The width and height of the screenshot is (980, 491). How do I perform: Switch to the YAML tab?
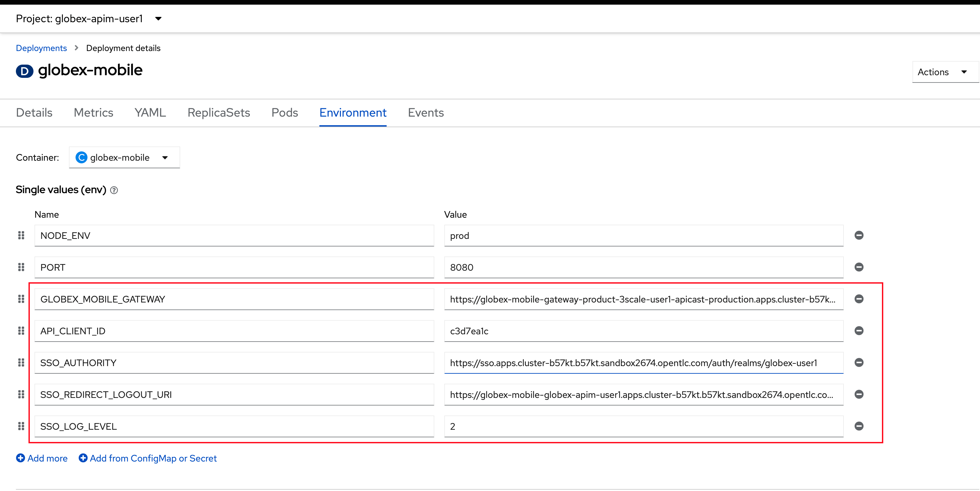click(x=150, y=113)
